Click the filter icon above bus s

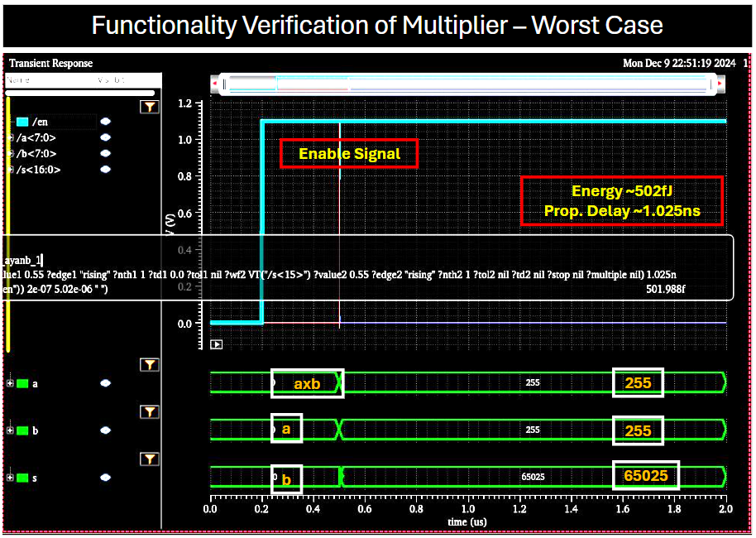[149, 459]
